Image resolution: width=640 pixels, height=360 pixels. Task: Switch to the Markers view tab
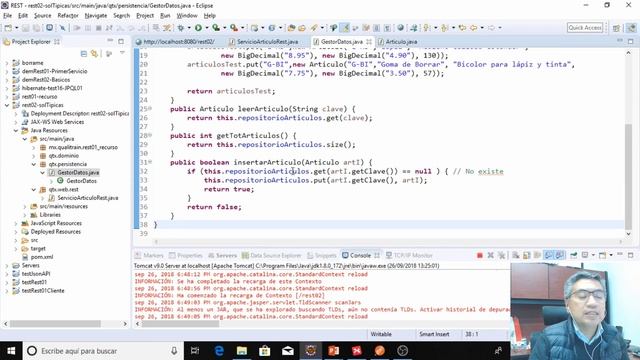[149, 256]
